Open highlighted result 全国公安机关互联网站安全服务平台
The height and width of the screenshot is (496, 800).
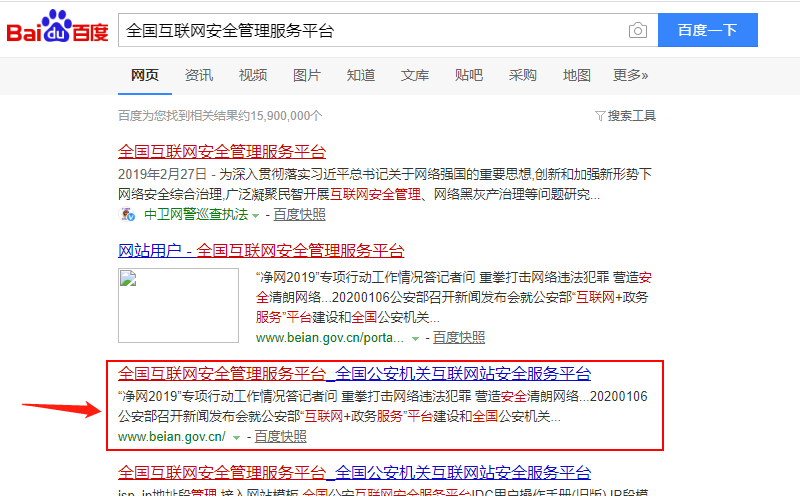(355, 374)
